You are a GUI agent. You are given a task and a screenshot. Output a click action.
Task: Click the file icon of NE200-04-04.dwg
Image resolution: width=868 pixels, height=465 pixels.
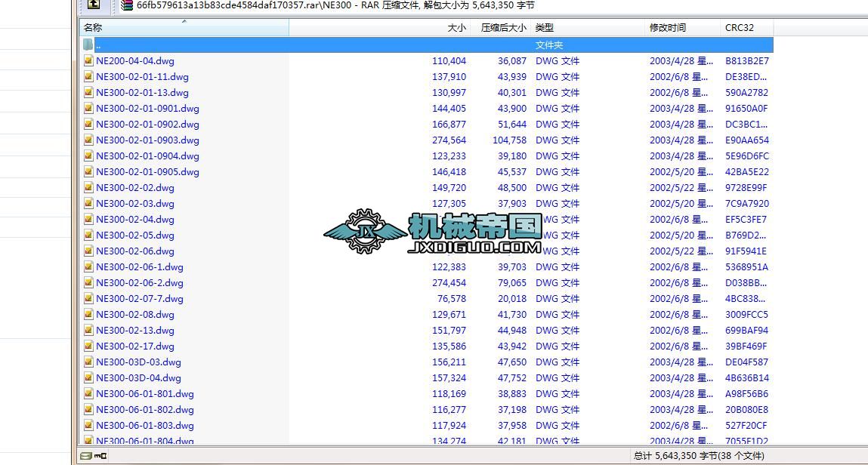tap(88, 61)
